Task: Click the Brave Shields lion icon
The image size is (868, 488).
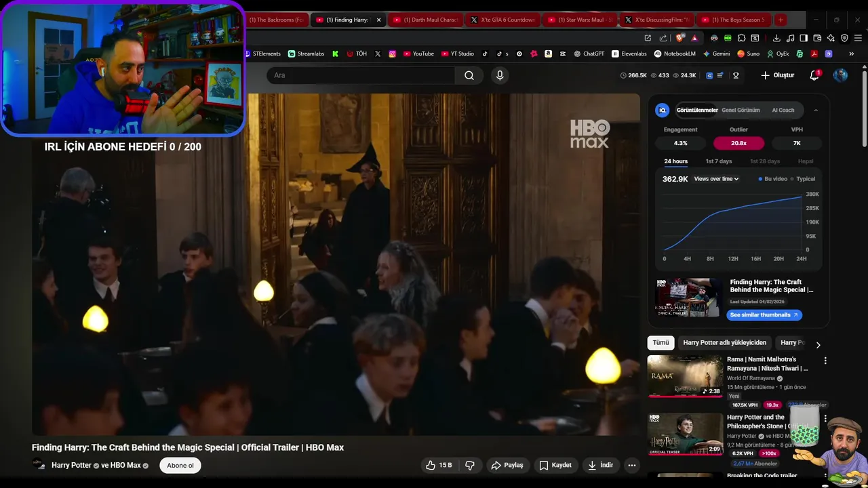Action: (x=680, y=38)
